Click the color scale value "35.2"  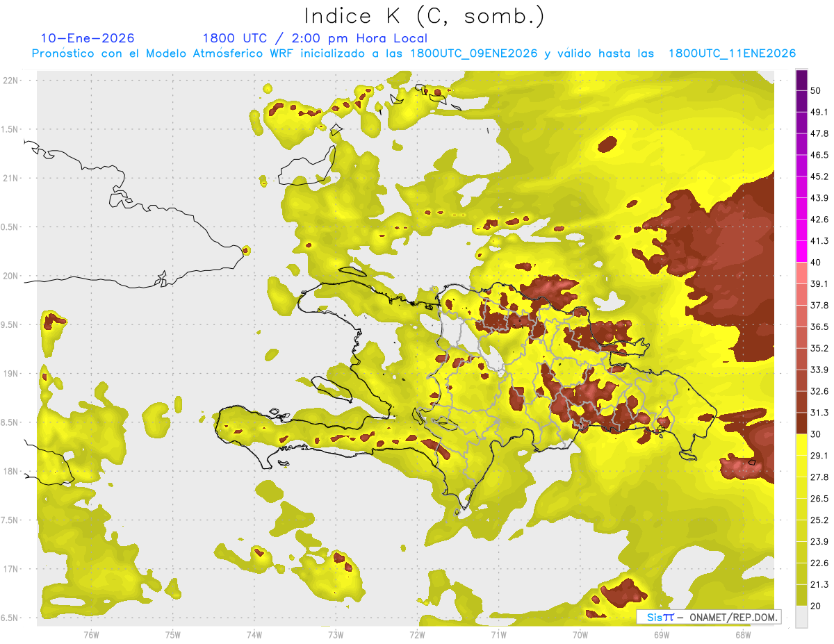pos(820,348)
